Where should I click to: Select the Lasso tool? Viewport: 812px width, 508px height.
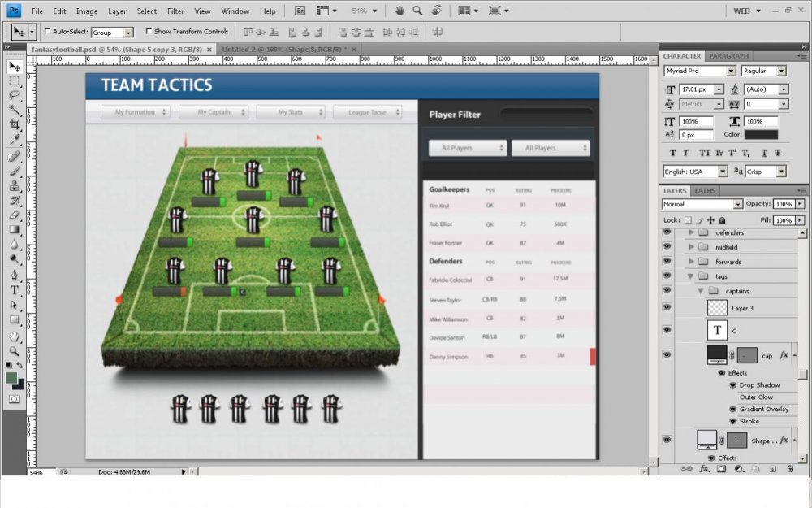15,95
